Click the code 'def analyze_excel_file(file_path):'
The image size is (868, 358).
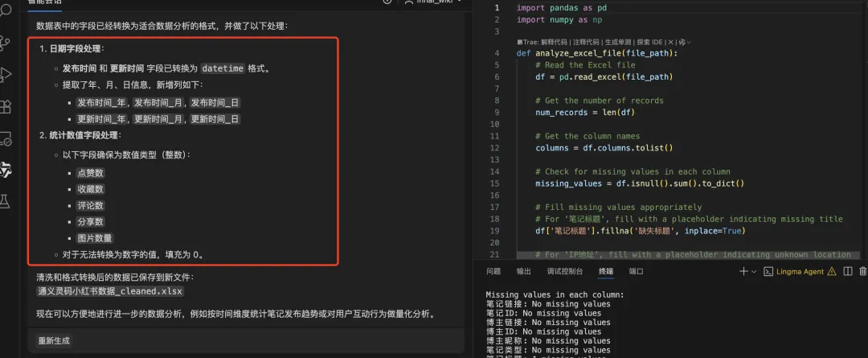[x=596, y=53]
